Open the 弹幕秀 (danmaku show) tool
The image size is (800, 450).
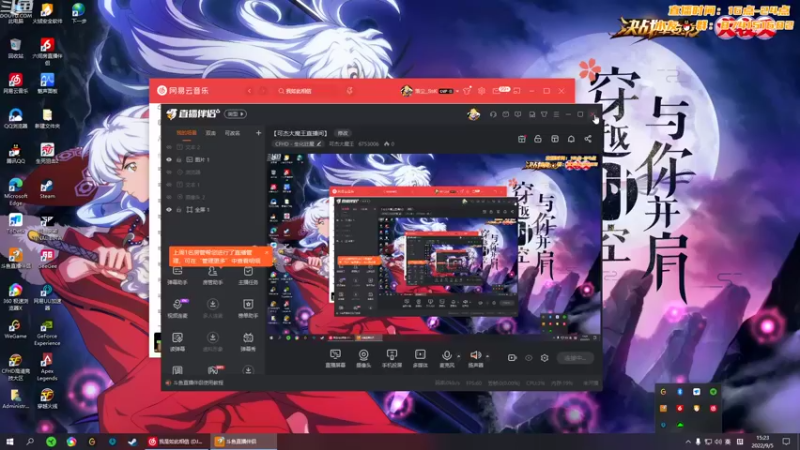[x=248, y=342]
